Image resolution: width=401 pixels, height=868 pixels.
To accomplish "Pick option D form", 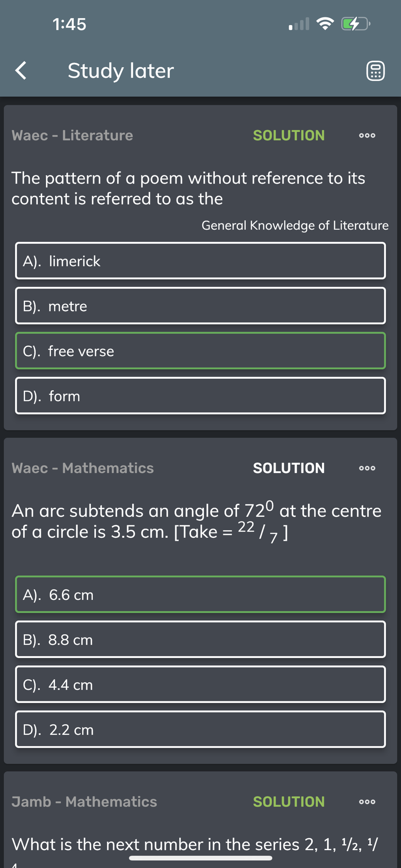I will point(200,396).
